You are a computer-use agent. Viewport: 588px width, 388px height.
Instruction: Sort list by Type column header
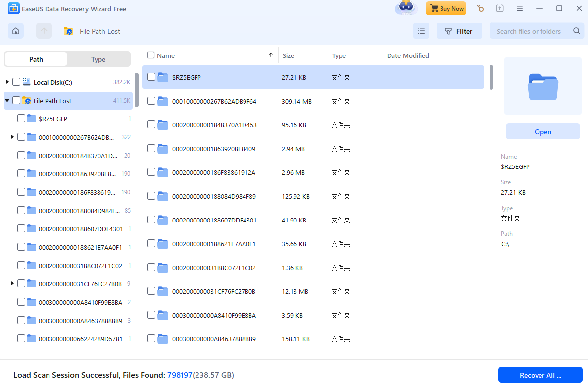pos(339,55)
